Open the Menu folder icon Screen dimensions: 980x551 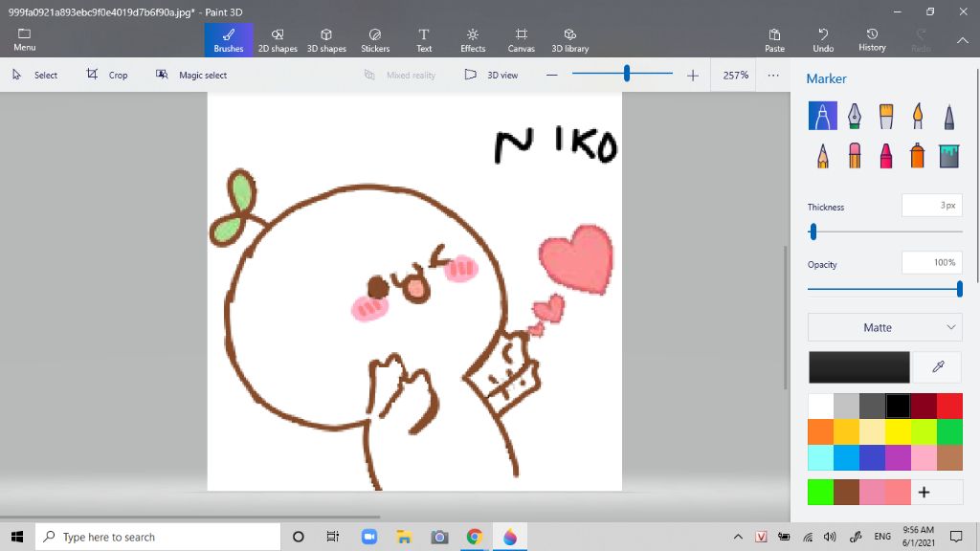click(24, 39)
